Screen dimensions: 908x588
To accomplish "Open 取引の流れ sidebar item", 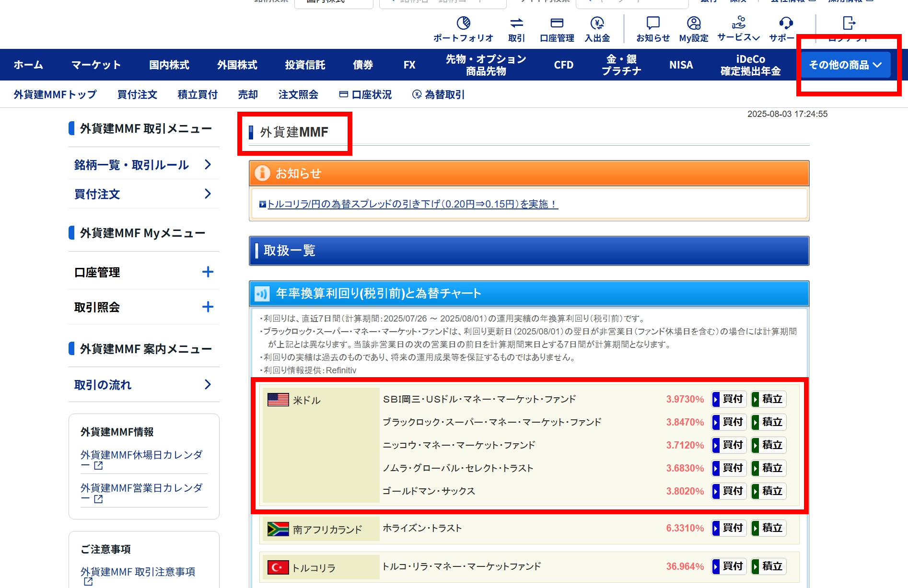I will point(144,385).
